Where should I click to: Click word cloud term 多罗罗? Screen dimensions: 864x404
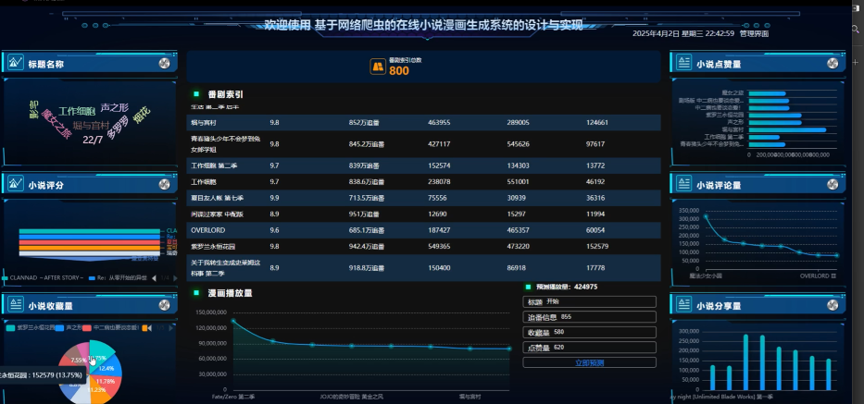pos(117,129)
